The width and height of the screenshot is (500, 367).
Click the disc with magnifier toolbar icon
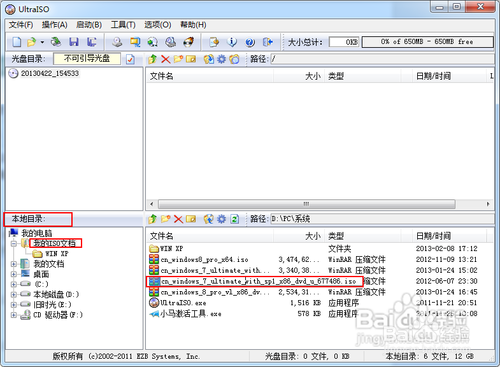click(x=171, y=42)
